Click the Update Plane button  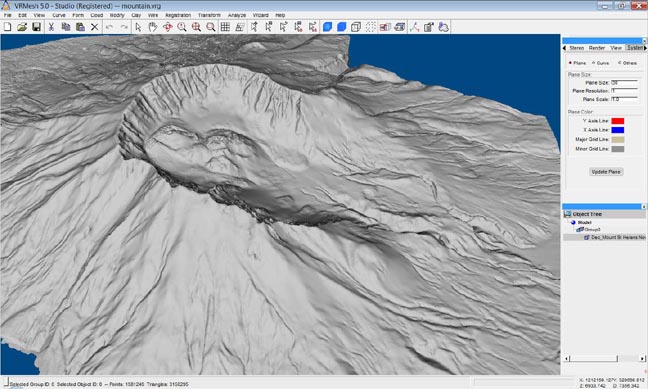coord(606,172)
